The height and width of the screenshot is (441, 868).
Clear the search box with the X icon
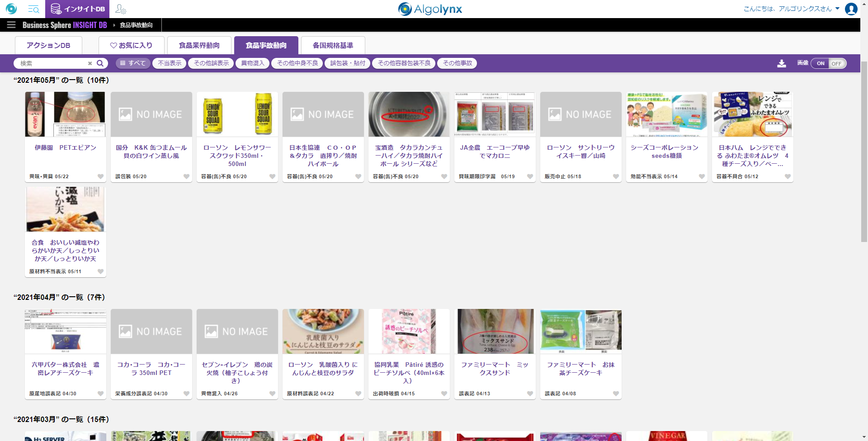[x=90, y=63]
